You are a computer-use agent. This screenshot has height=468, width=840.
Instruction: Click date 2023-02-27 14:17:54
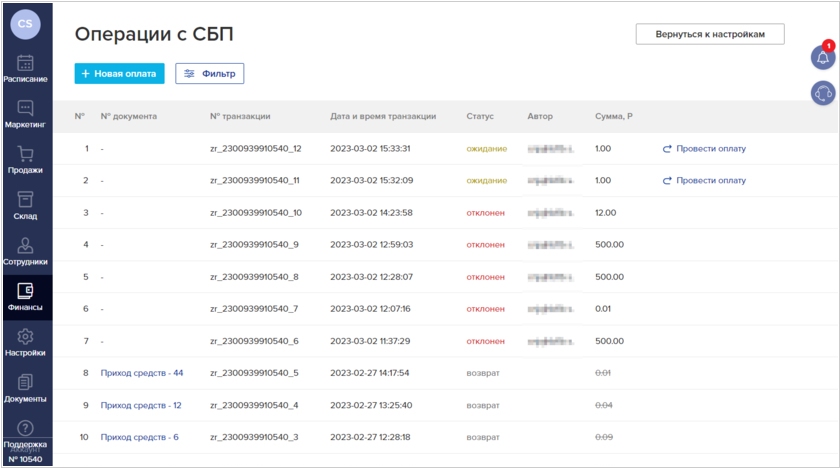point(370,373)
